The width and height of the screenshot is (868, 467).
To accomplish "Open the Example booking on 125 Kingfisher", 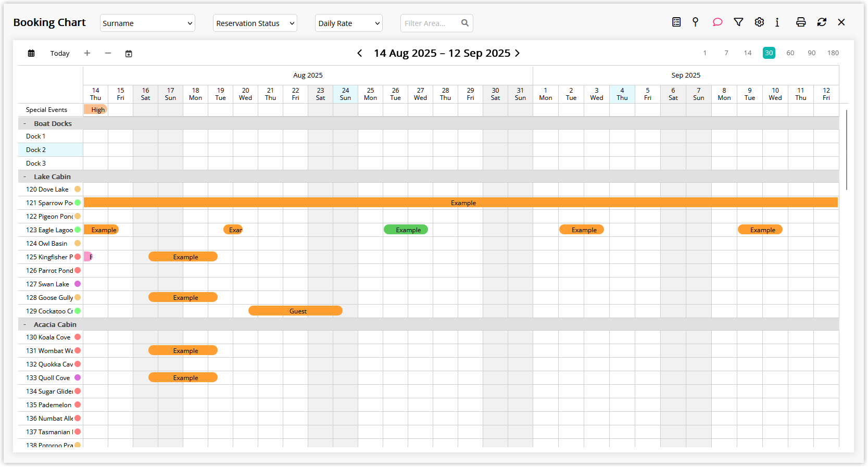I will [183, 257].
